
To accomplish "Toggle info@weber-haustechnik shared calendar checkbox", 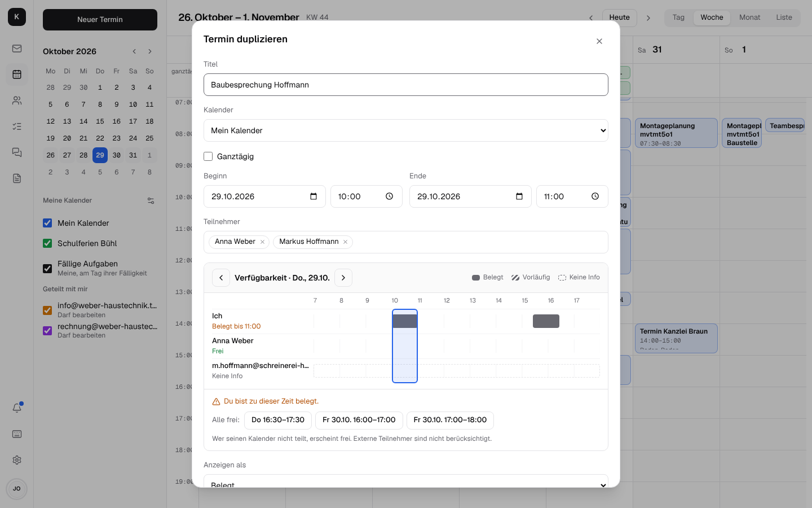I will point(47,310).
